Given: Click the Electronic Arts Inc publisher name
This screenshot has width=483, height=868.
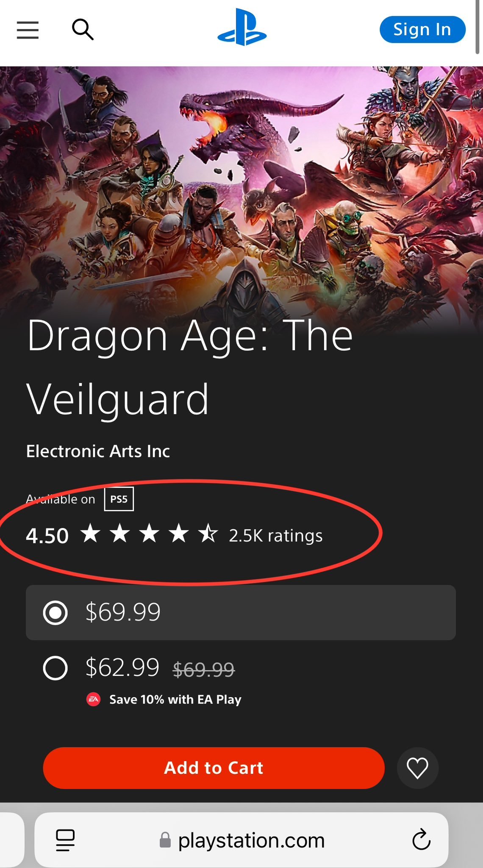Looking at the screenshot, I should click(98, 451).
